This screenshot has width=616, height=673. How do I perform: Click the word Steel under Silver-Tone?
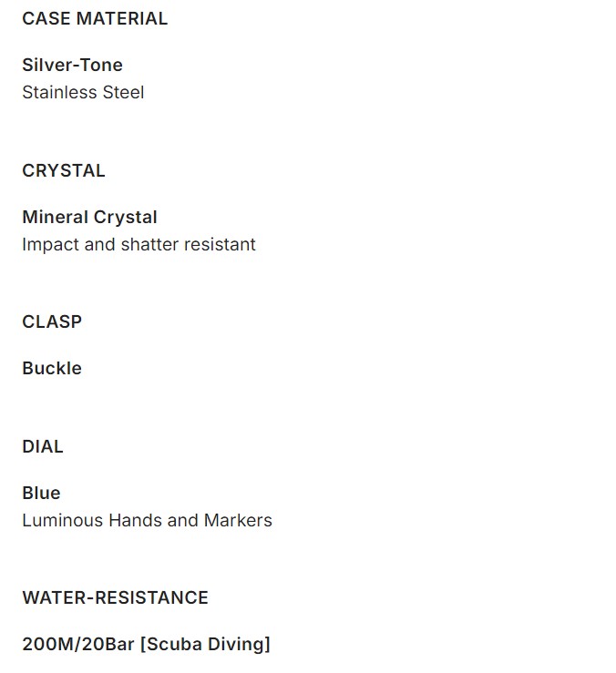click(123, 92)
